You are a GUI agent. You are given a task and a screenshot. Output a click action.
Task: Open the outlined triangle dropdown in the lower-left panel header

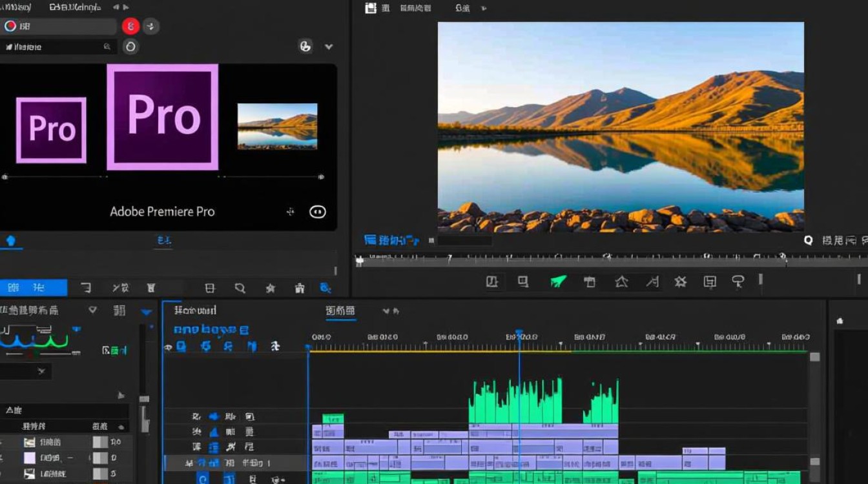click(x=93, y=310)
